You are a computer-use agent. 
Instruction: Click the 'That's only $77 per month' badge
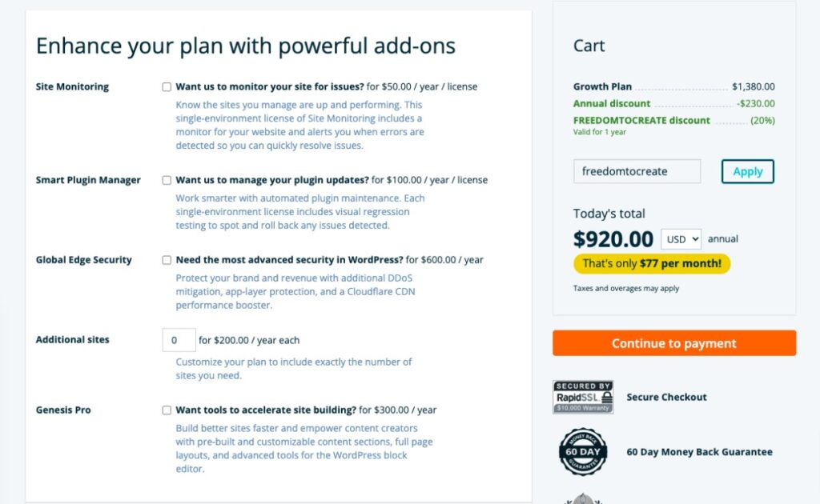point(652,263)
